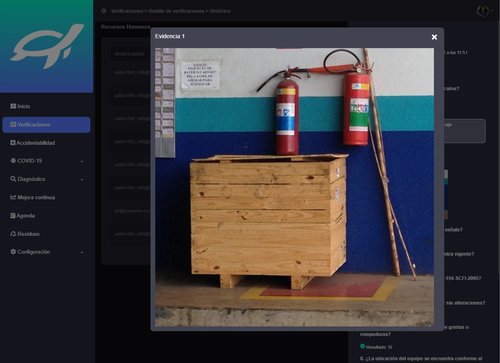This screenshot has height=363, width=500.
Task: Click the Accidentabilidad plus icon
Action: (13, 143)
